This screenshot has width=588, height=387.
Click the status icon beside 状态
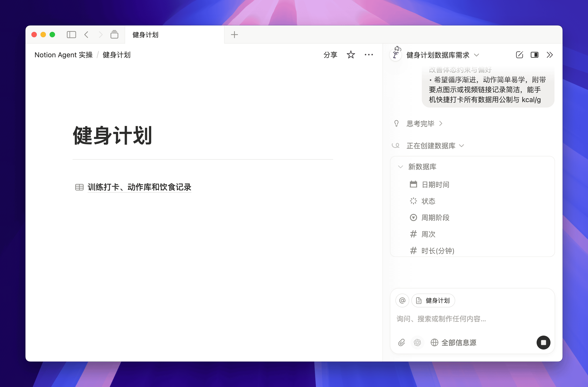coord(413,201)
